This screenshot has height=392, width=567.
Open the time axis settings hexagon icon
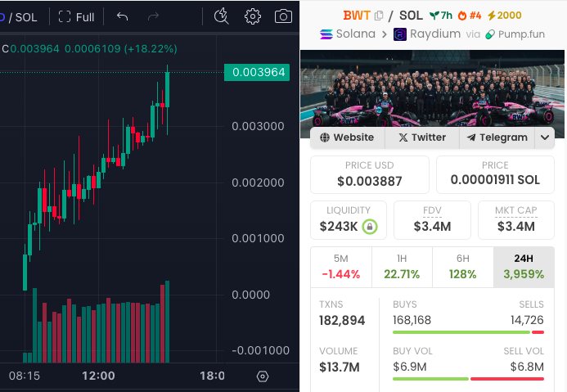pyautogui.click(x=263, y=376)
